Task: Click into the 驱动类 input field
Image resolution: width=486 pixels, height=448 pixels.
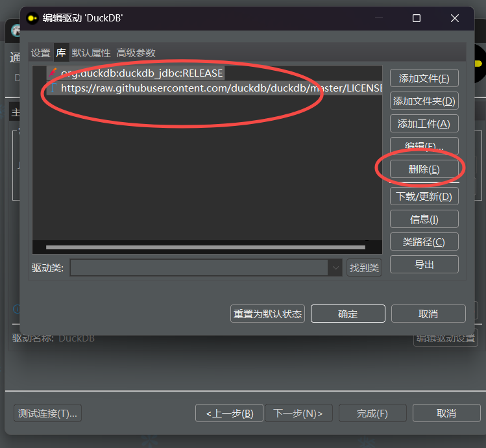Action: point(199,268)
